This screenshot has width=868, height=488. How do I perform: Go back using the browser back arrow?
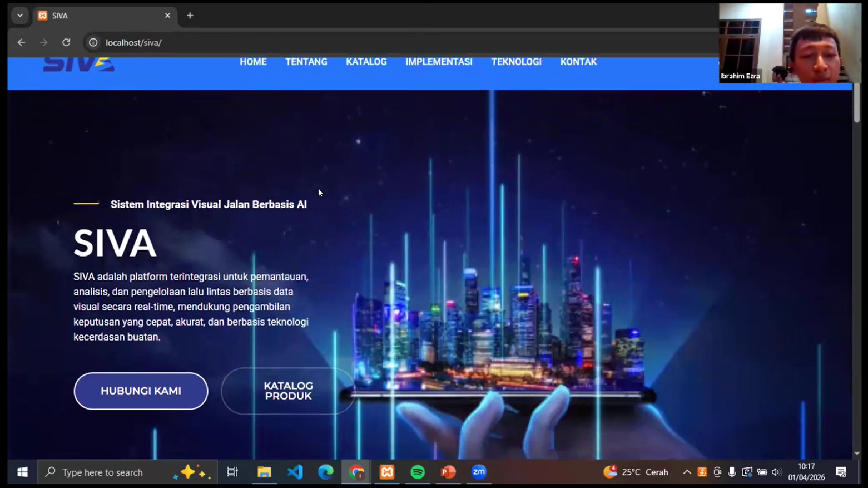point(21,42)
